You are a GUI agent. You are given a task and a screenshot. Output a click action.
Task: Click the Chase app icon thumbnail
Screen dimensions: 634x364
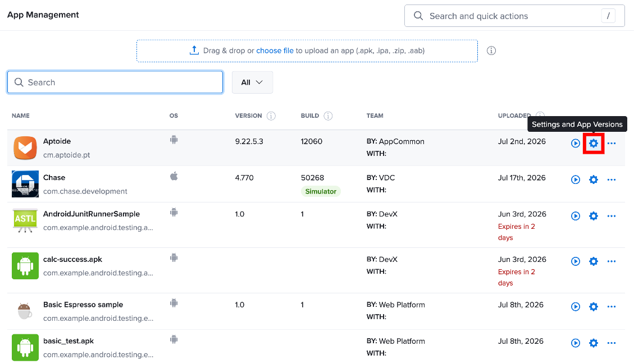pyautogui.click(x=25, y=184)
